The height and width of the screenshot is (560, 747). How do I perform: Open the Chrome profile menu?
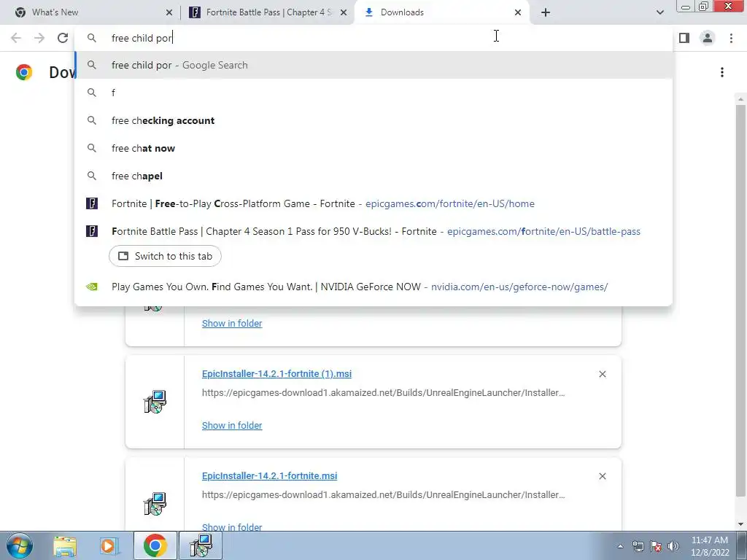708,38
